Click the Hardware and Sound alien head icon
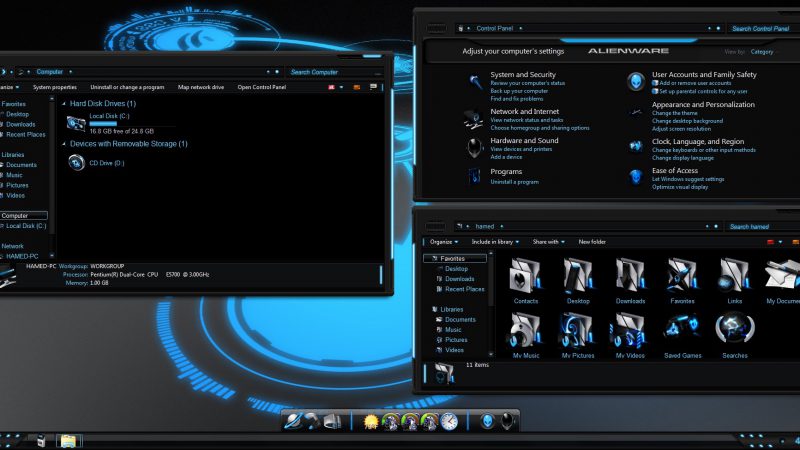The width and height of the screenshot is (800, 450). coord(474,147)
